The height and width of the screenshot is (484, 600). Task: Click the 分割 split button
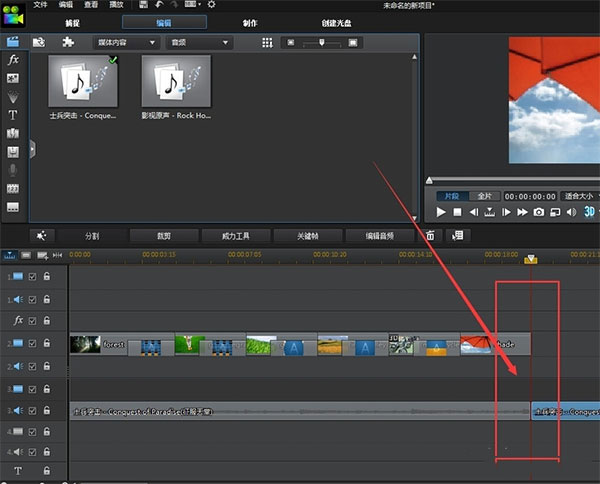click(92, 236)
